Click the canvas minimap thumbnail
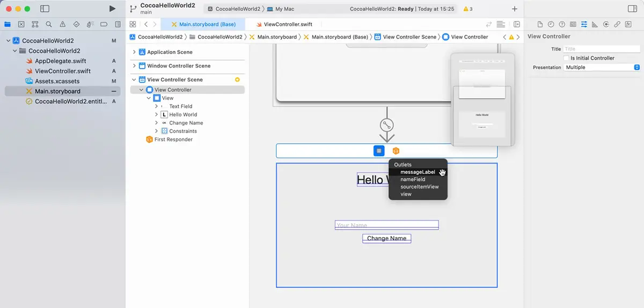 pos(482,99)
